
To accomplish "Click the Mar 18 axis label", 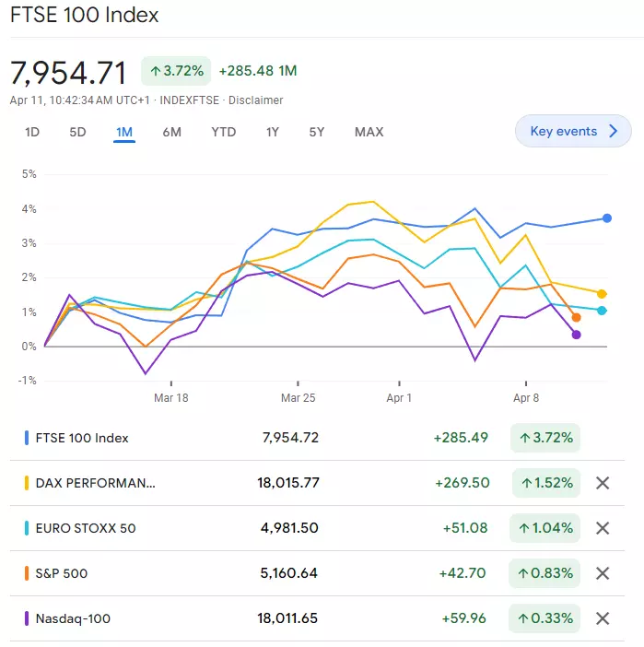I will tap(170, 398).
